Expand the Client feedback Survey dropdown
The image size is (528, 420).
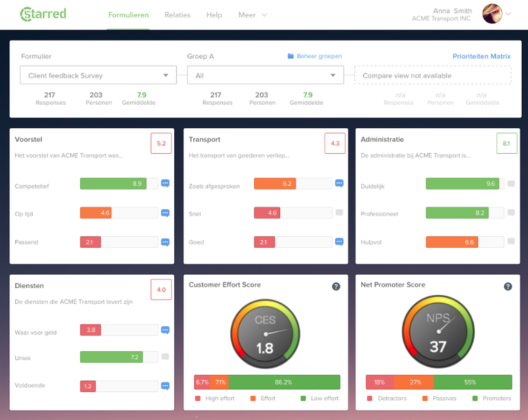tap(98, 75)
